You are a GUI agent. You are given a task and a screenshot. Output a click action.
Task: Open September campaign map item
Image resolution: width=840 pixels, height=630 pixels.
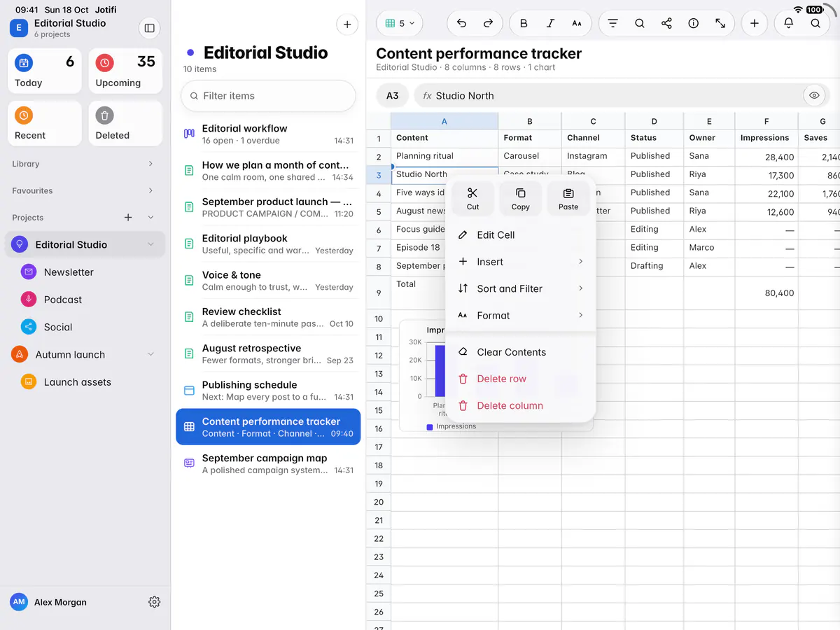(268, 463)
